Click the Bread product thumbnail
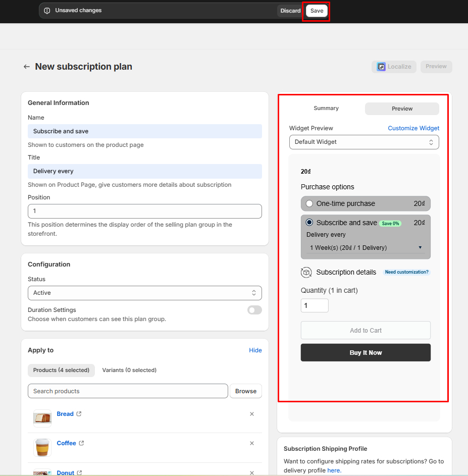The height and width of the screenshot is (476, 468). (x=42, y=418)
